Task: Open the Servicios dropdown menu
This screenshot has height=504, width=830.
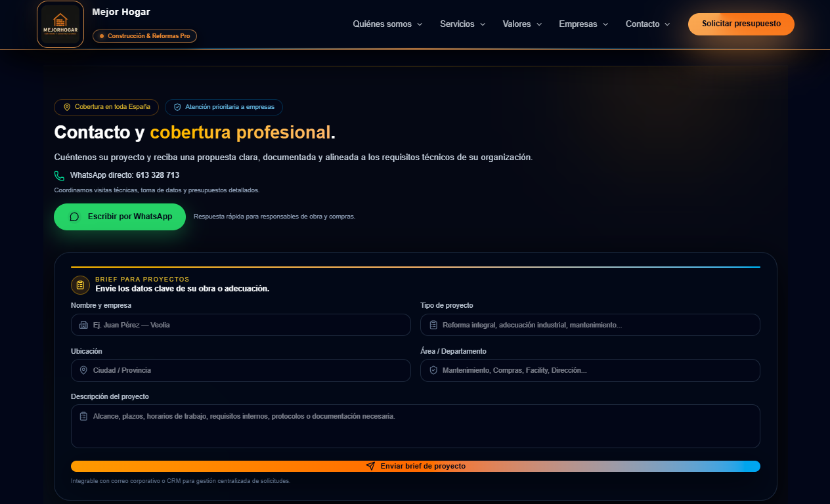Action: point(462,24)
